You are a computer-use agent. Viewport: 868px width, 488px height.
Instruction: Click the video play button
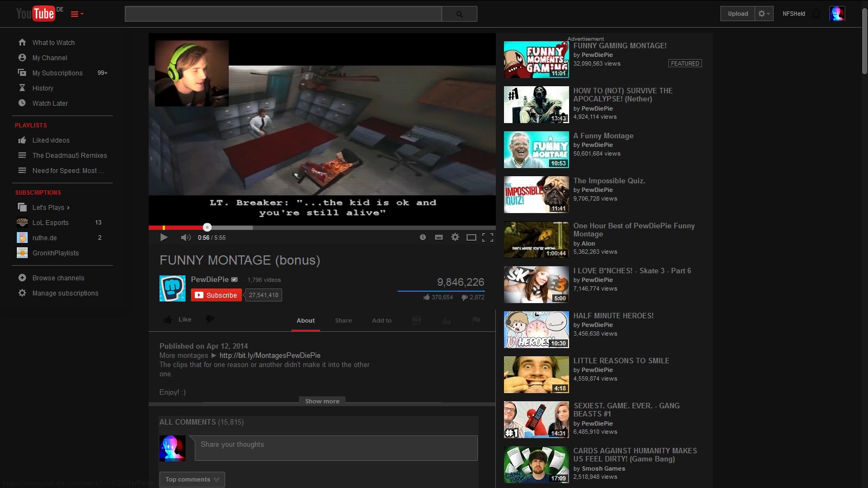pyautogui.click(x=164, y=237)
